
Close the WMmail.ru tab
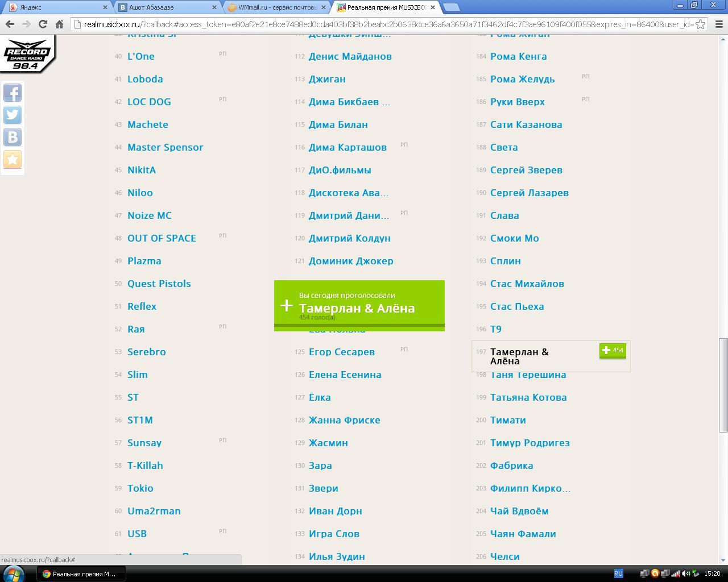(x=324, y=7)
